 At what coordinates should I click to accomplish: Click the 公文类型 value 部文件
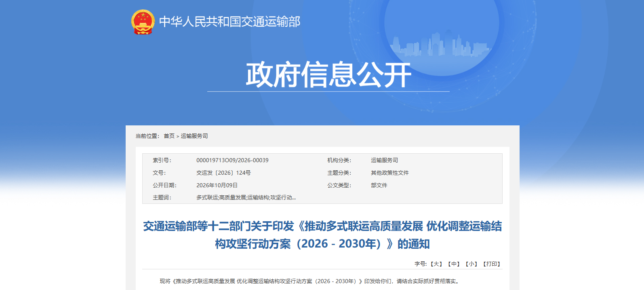click(x=379, y=185)
